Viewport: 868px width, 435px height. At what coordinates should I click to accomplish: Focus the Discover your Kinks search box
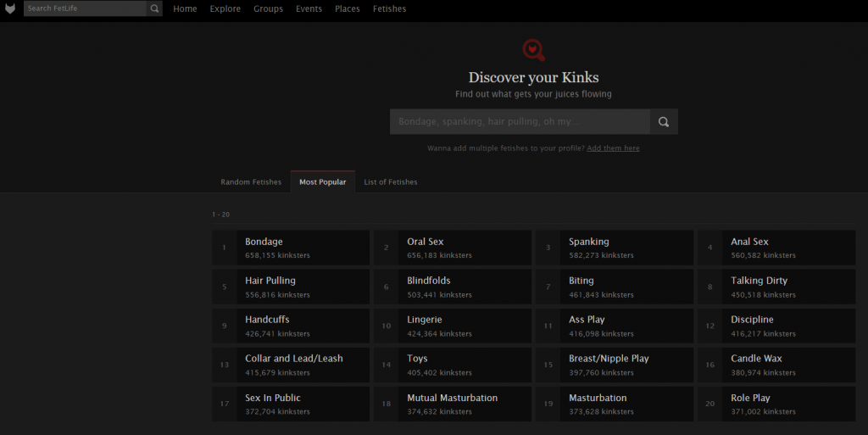click(x=520, y=122)
